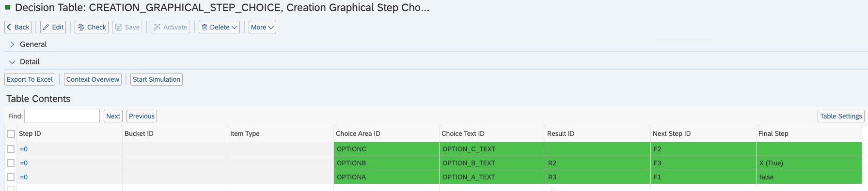Click the Delete trash icon
Screen dimensions: 868x191
pyautogui.click(x=205, y=27)
